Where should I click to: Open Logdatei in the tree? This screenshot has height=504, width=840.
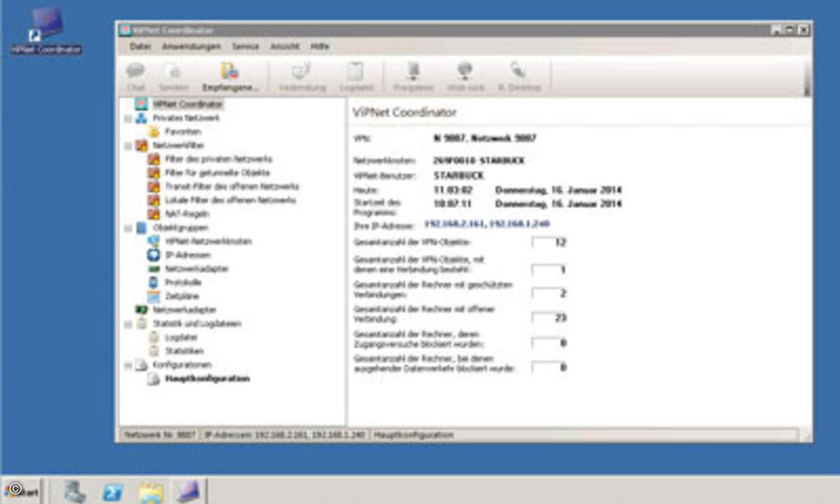point(180,337)
